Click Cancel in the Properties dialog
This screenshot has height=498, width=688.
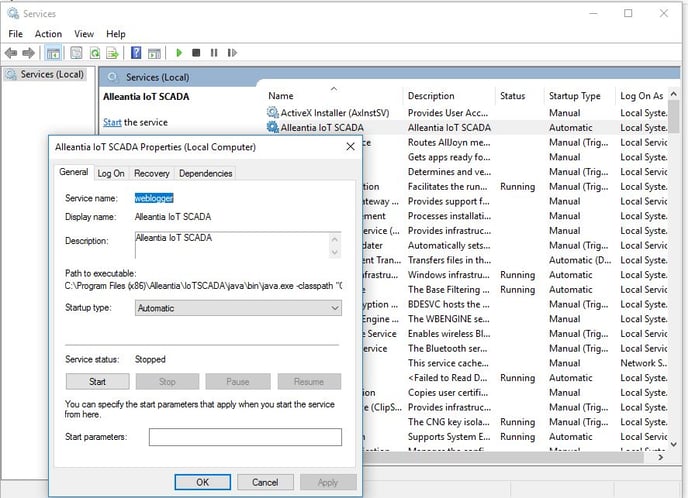click(x=265, y=482)
